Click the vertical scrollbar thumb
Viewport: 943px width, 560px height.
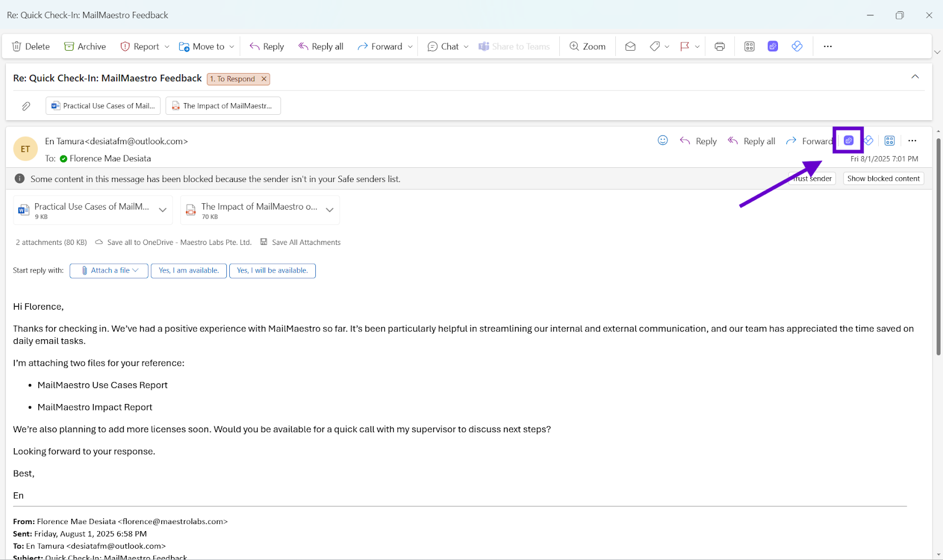click(x=938, y=246)
